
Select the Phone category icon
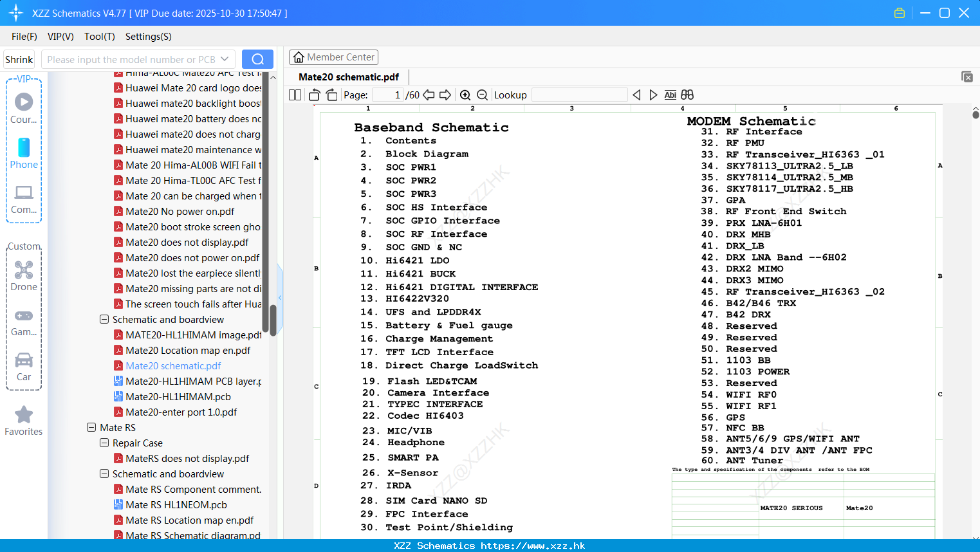(x=24, y=153)
